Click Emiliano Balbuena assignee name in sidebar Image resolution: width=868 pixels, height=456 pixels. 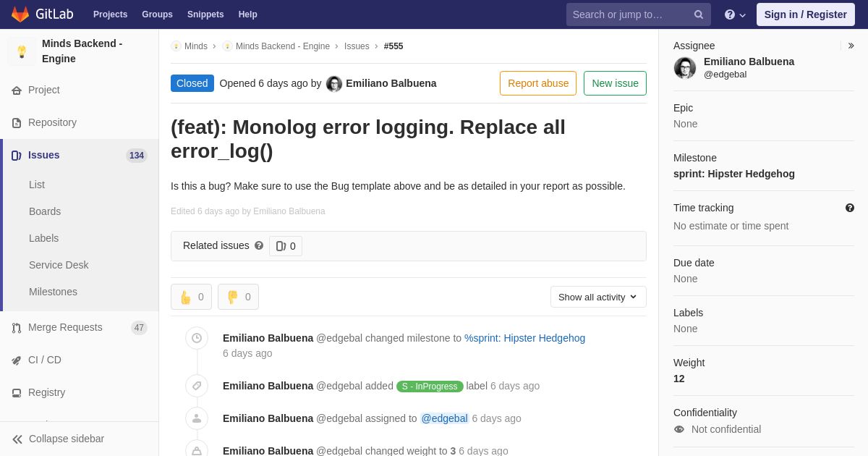[x=749, y=62]
